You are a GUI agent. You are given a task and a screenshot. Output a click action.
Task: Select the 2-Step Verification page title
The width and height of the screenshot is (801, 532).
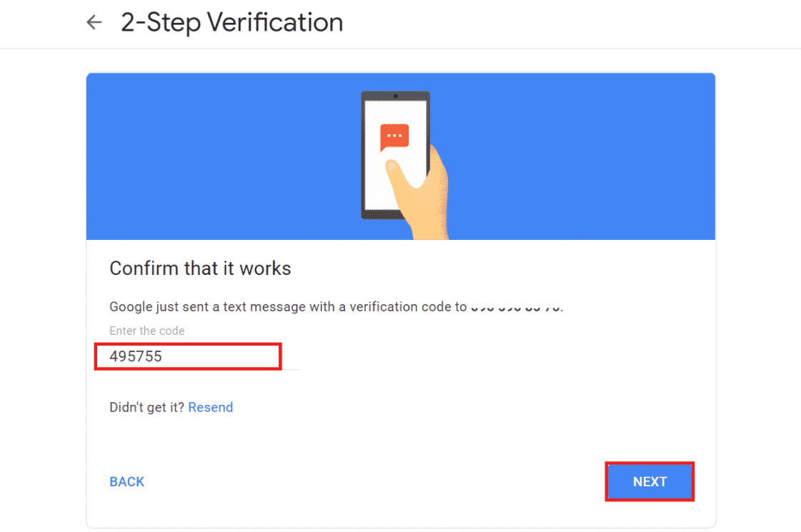pos(230,22)
